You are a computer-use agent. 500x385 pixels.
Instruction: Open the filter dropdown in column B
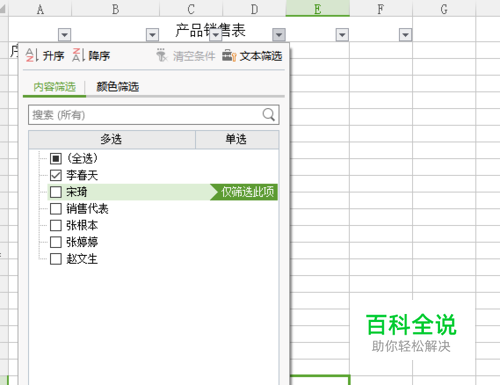tap(152, 35)
